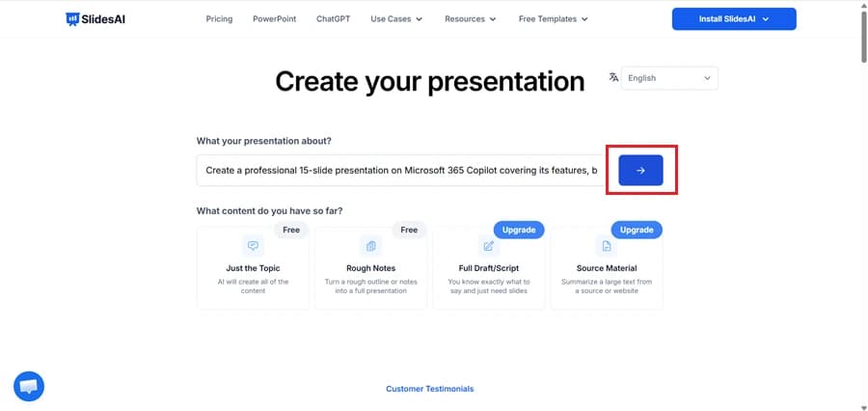Click the Rough Notes copy icon
The height and width of the screenshot is (411, 868).
click(371, 246)
